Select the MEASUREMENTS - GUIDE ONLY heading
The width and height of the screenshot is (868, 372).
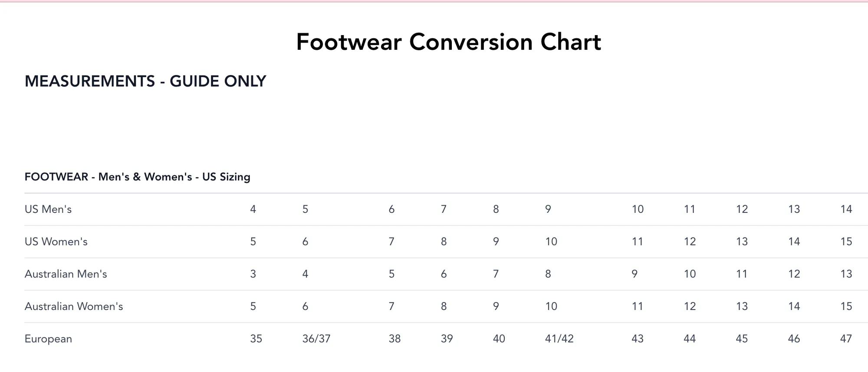(145, 82)
